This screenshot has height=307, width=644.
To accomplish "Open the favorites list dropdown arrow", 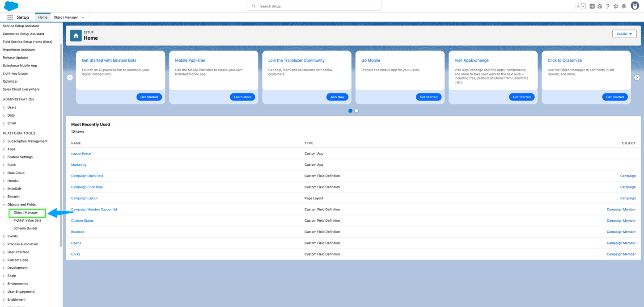I will [x=583, y=6].
